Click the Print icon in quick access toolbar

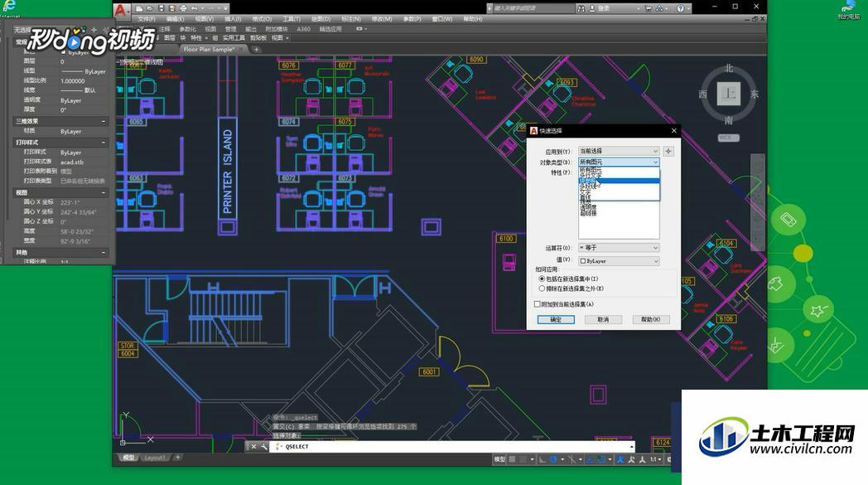(x=183, y=8)
